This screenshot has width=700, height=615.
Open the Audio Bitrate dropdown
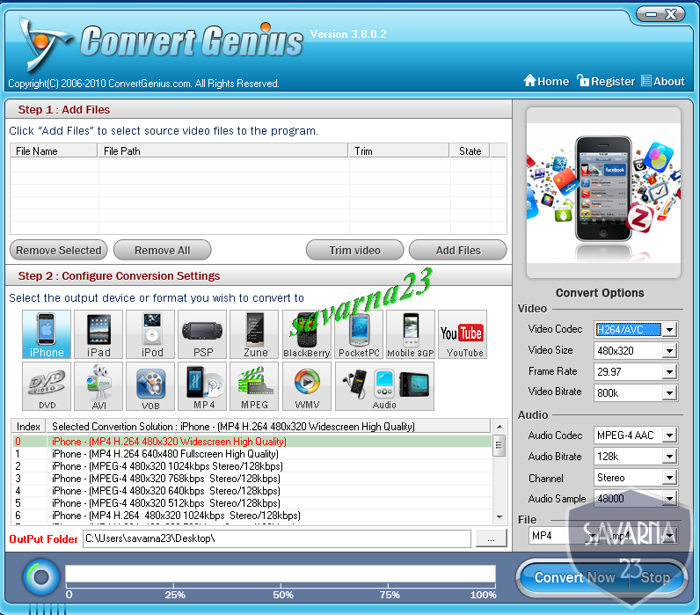[669, 457]
